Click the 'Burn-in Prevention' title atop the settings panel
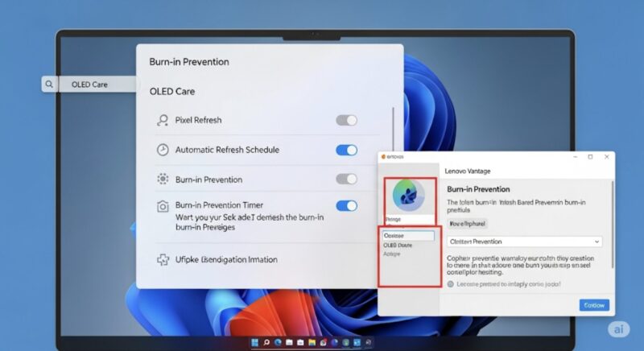Image resolution: width=644 pixels, height=351 pixels. tap(189, 62)
